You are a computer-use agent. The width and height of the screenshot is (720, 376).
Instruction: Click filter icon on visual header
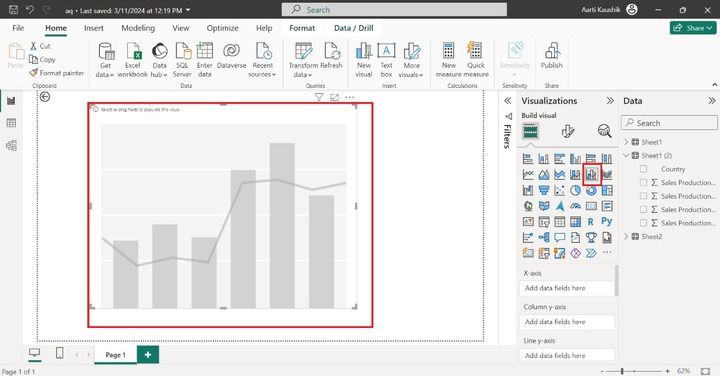coord(319,97)
